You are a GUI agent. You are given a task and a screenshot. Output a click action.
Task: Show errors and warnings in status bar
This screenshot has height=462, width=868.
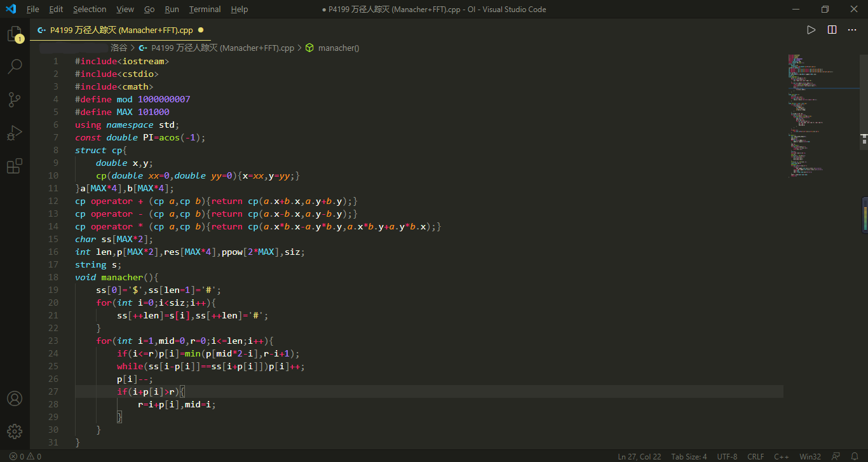(25, 456)
